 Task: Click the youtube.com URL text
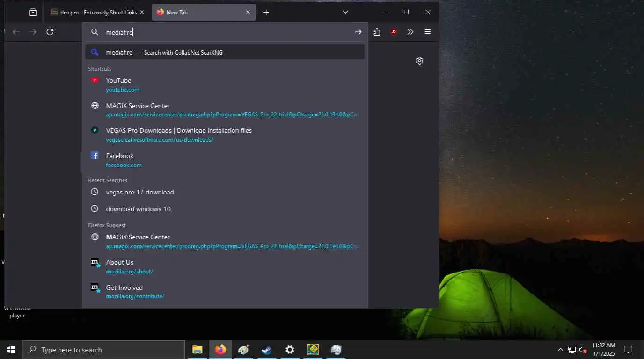(x=123, y=90)
